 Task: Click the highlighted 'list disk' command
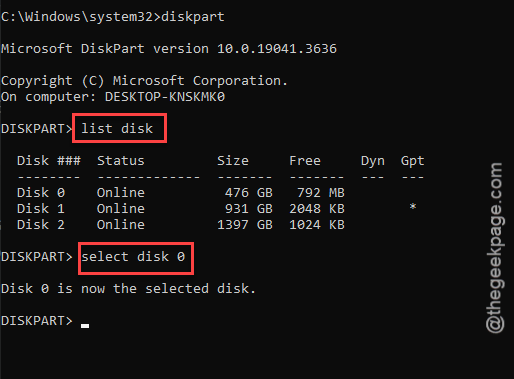(x=117, y=129)
